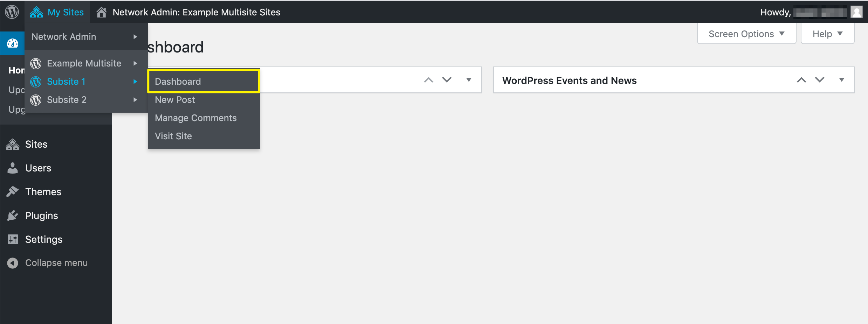Viewport: 868px width, 324px height.
Task: Click the Dashboard gauge icon in sidebar
Action: coord(13,43)
